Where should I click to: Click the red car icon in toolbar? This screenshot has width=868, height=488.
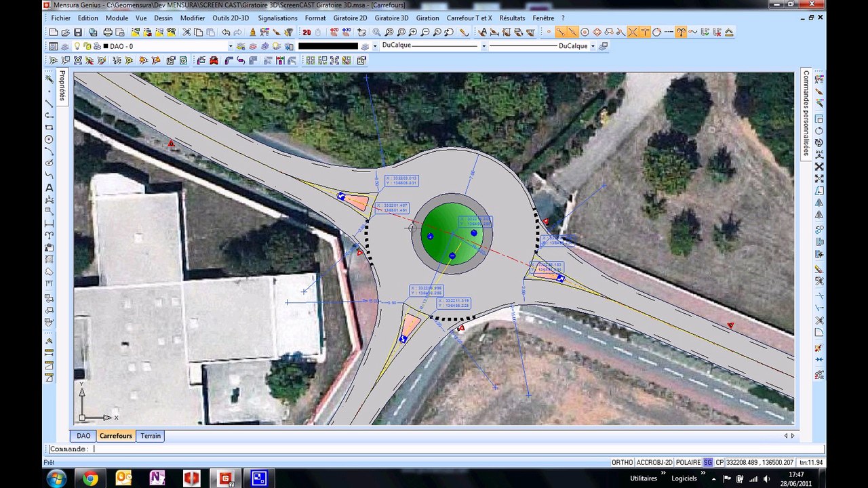coord(214,60)
